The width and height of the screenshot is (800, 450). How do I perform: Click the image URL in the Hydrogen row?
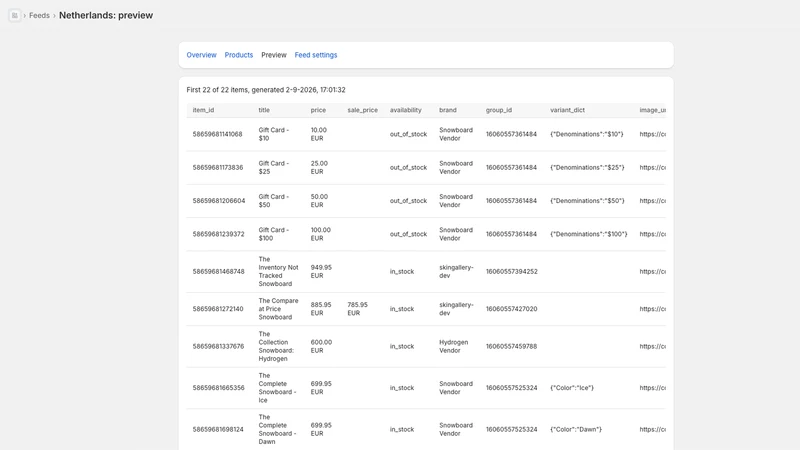(653, 346)
